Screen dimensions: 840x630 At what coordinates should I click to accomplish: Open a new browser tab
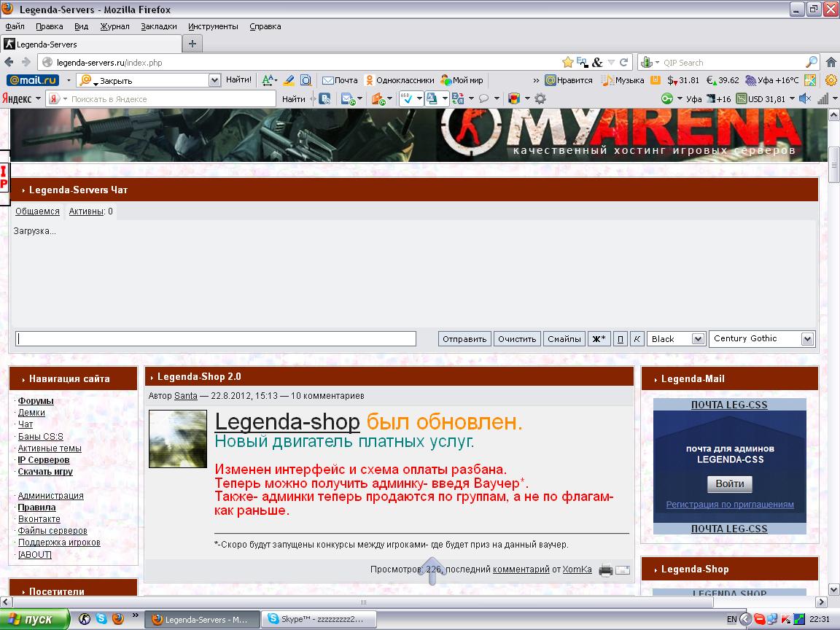[x=192, y=44]
